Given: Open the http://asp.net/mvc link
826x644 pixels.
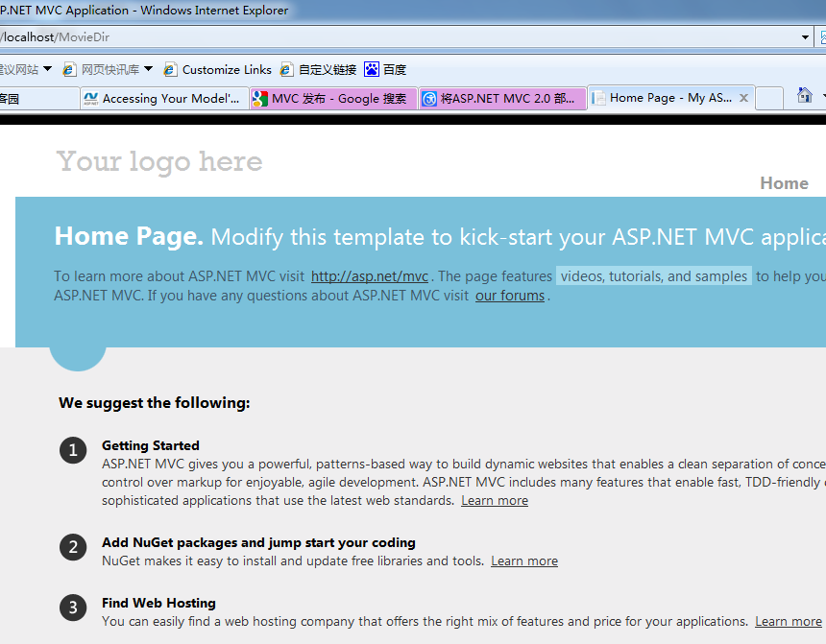Looking at the screenshot, I should click(x=369, y=276).
